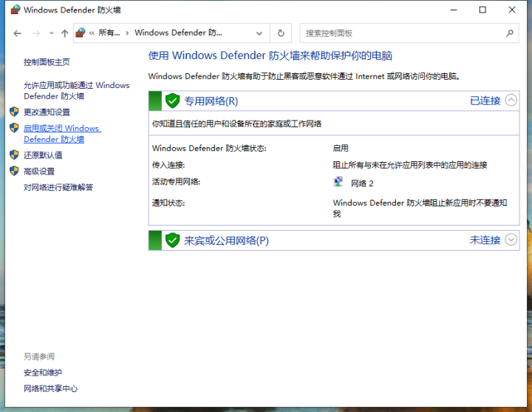Image resolution: width=532 pixels, height=412 pixels.
Task: Click the page heading 使用 Windows Defender 防火墙来帮助保护你的电脑
Action: coord(270,55)
